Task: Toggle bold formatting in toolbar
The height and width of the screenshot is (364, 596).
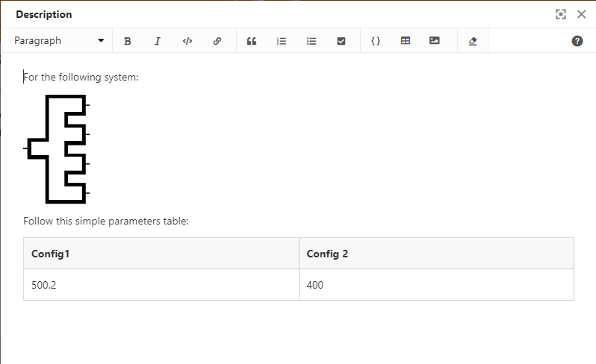Action: 127,41
